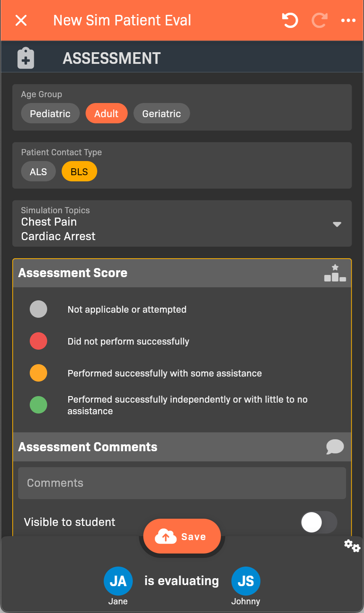Image resolution: width=364 pixels, height=613 pixels.
Task: Select red Did not perform successfully score
Action: (x=38, y=341)
